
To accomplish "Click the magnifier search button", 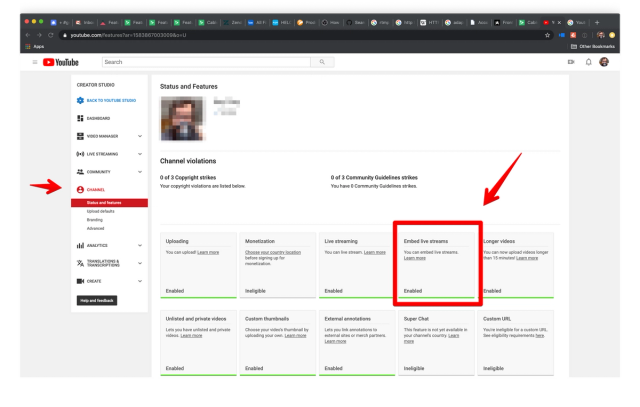I will (322, 62).
